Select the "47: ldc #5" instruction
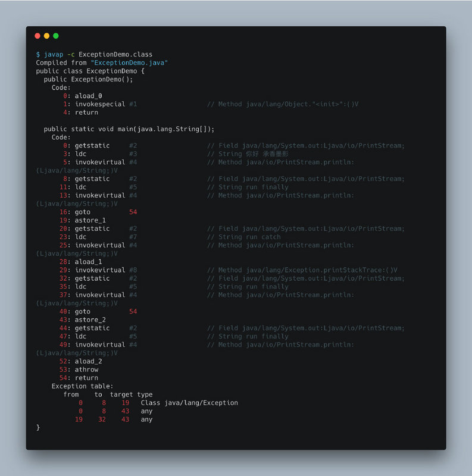 (98, 336)
